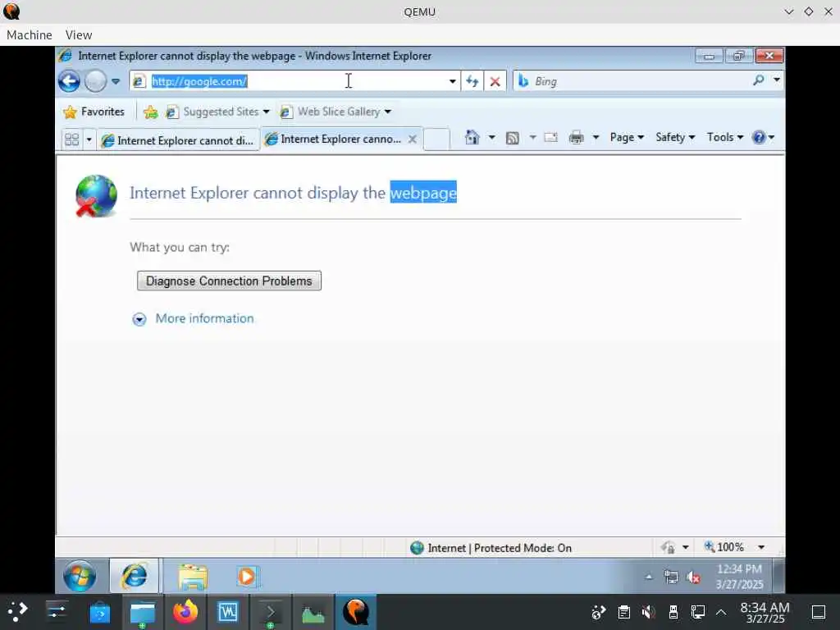Open host file manager taskbar icon
Image resolution: width=840 pixels, height=630 pixels.
tap(143, 612)
